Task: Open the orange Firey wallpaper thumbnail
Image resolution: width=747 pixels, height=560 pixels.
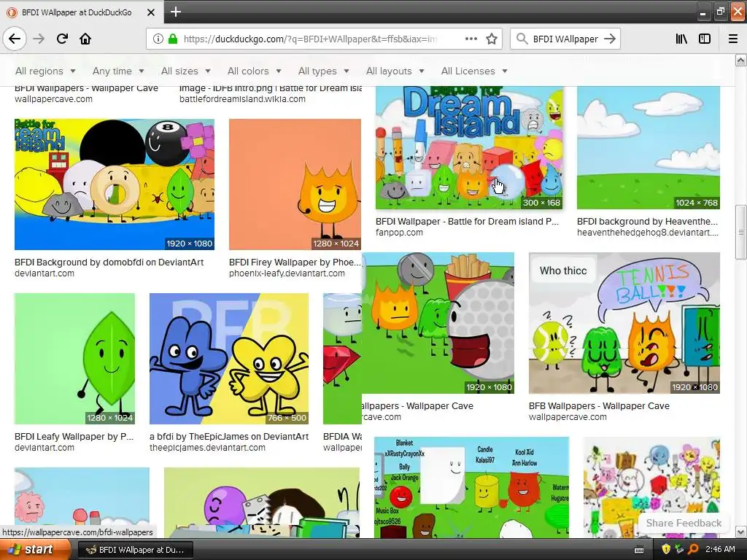Action: point(295,184)
